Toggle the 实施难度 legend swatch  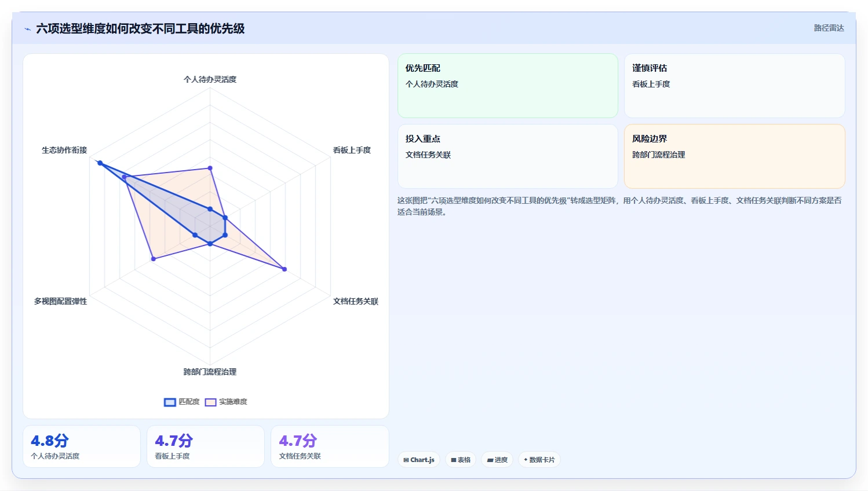[x=210, y=402]
